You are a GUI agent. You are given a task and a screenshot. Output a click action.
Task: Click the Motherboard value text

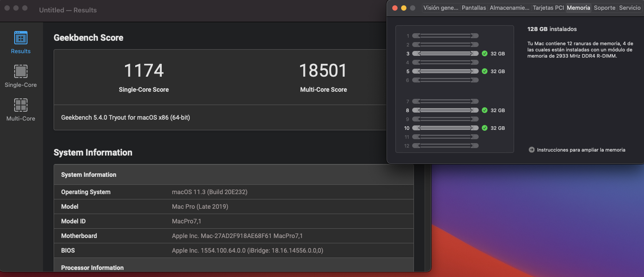click(237, 236)
